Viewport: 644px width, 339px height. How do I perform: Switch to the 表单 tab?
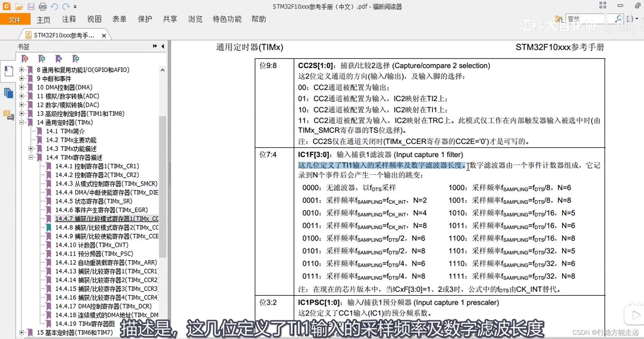tap(119, 19)
